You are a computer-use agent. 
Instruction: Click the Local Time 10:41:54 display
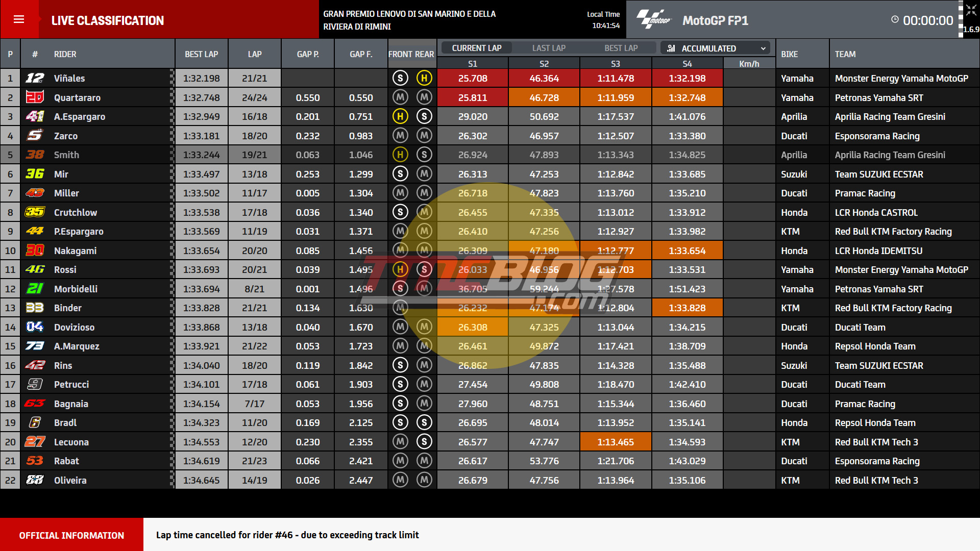click(603, 20)
